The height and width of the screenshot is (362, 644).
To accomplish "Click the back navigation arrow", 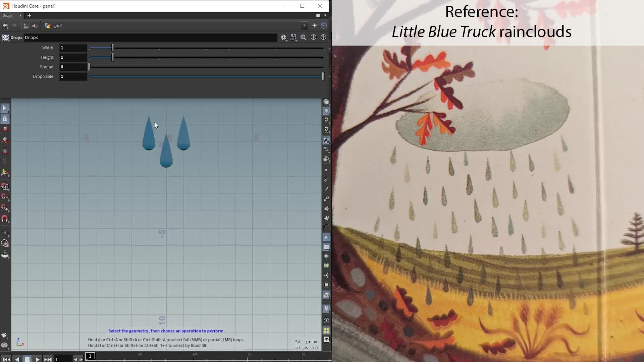I will [x=5, y=25].
